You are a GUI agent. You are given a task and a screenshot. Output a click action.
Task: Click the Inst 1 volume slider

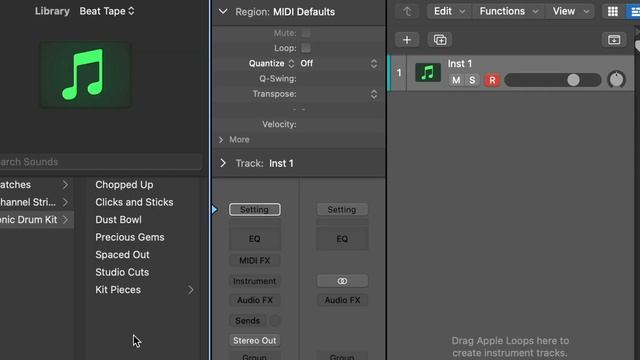[553, 80]
